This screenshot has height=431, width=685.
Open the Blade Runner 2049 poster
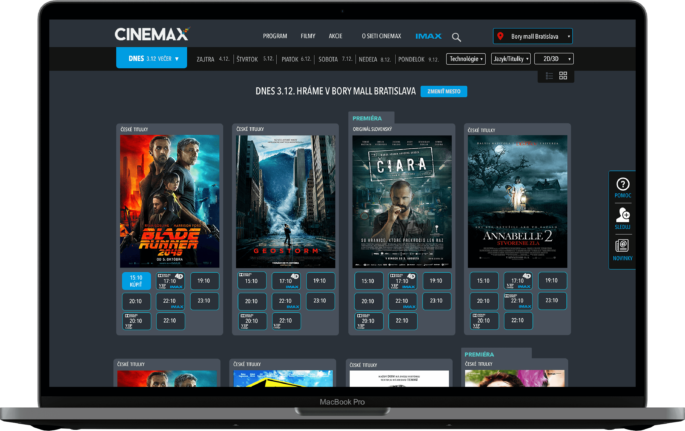point(170,201)
